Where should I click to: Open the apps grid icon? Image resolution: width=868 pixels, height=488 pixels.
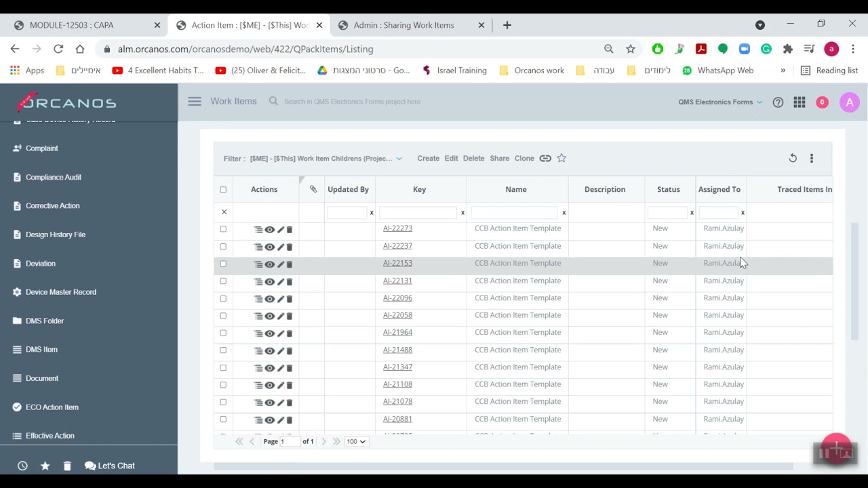click(x=800, y=102)
